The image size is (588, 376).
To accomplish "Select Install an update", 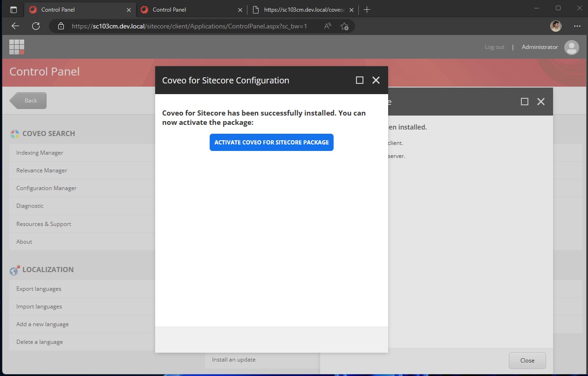I will point(233,360).
